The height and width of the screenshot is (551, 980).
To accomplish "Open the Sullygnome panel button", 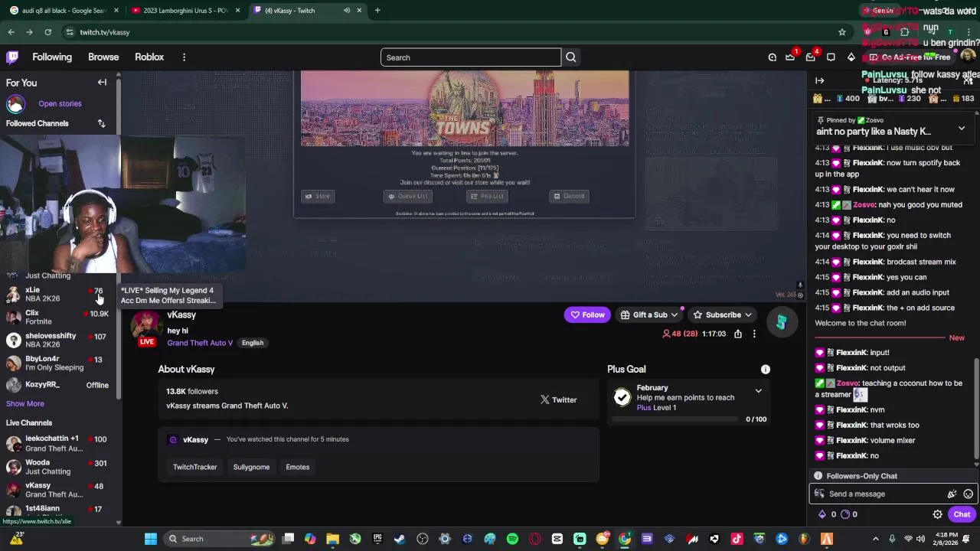I will click(251, 467).
